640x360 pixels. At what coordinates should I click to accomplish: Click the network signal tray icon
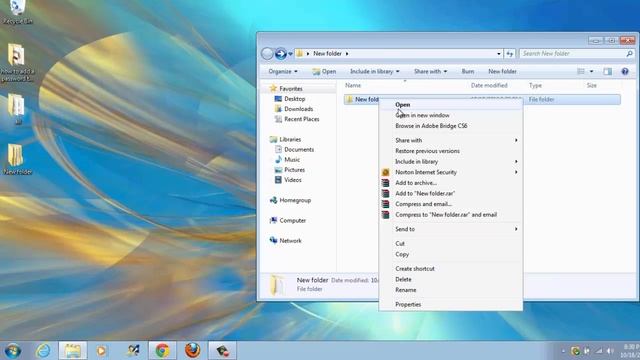598,351
